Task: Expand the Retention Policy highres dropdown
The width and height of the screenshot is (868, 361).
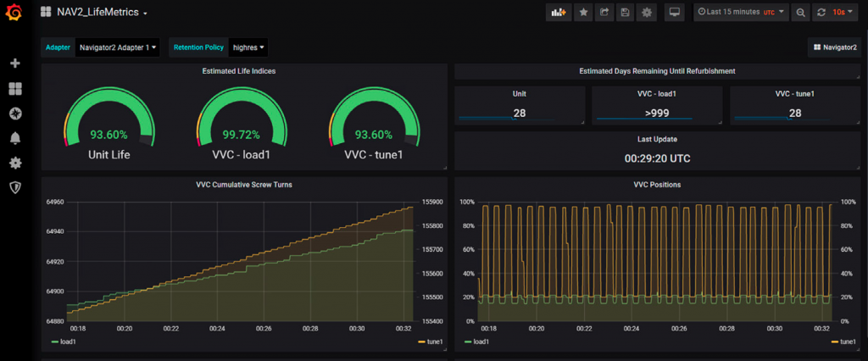Action: click(x=248, y=47)
